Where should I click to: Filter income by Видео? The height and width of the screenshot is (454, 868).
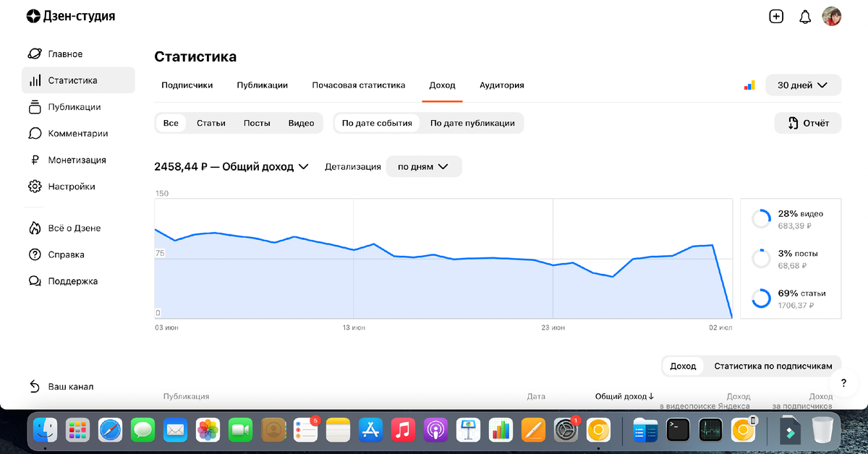pyautogui.click(x=301, y=123)
